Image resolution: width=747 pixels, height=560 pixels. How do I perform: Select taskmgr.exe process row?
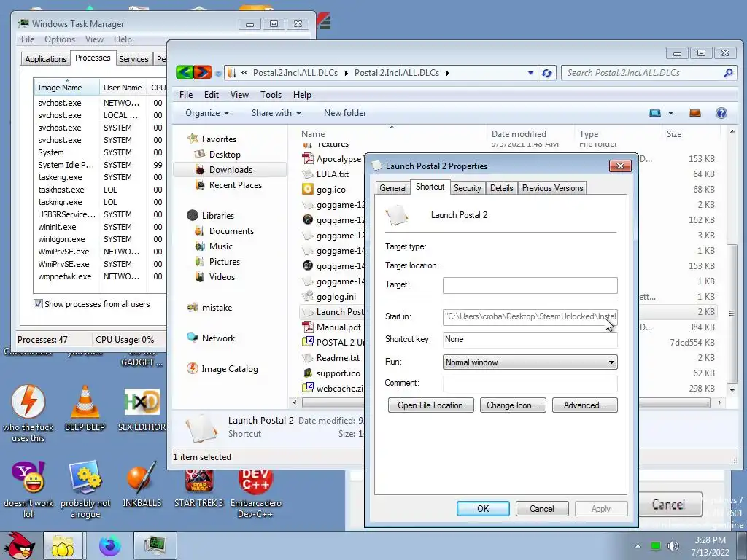tap(99, 202)
